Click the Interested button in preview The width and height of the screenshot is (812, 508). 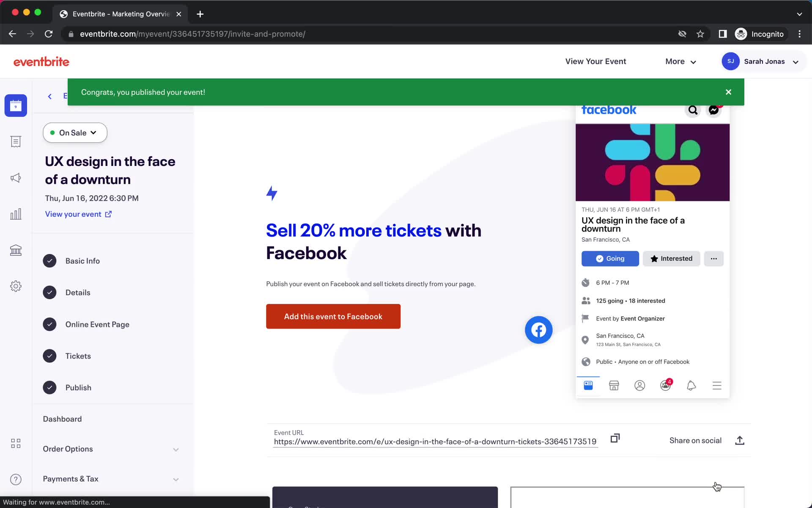(x=671, y=259)
